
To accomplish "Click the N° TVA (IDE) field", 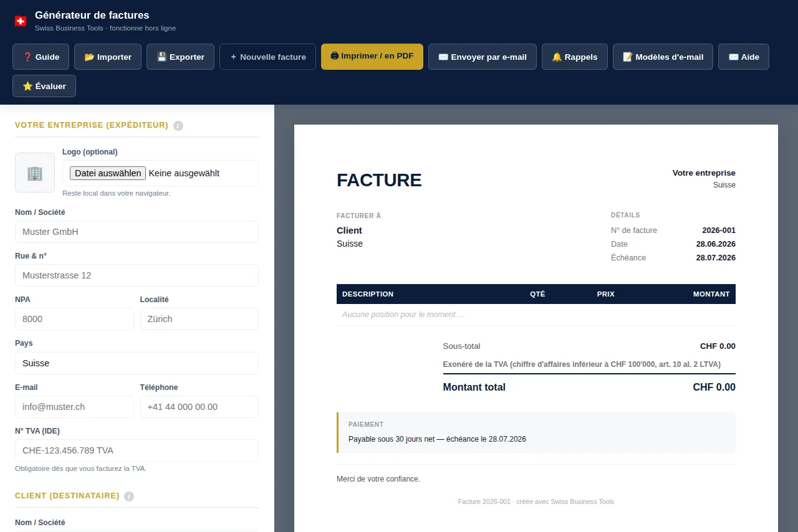I will click(x=137, y=450).
